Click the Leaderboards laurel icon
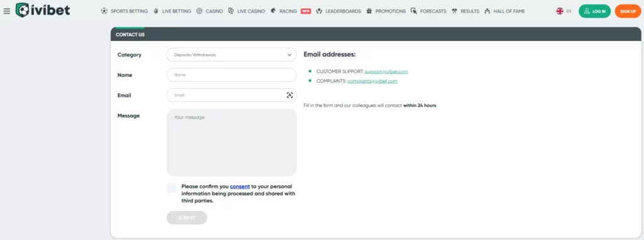Viewport: 644px width, 240px height. click(319, 11)
